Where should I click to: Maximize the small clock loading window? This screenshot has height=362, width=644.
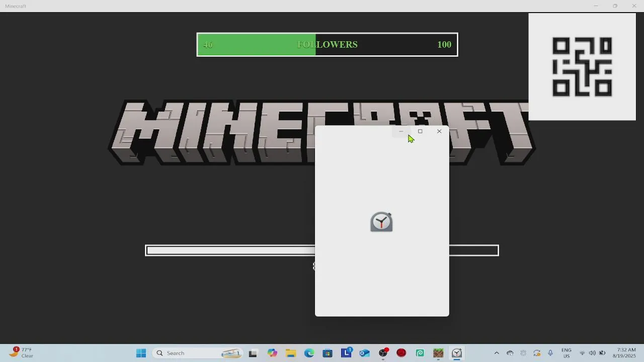tap(420, 131)
